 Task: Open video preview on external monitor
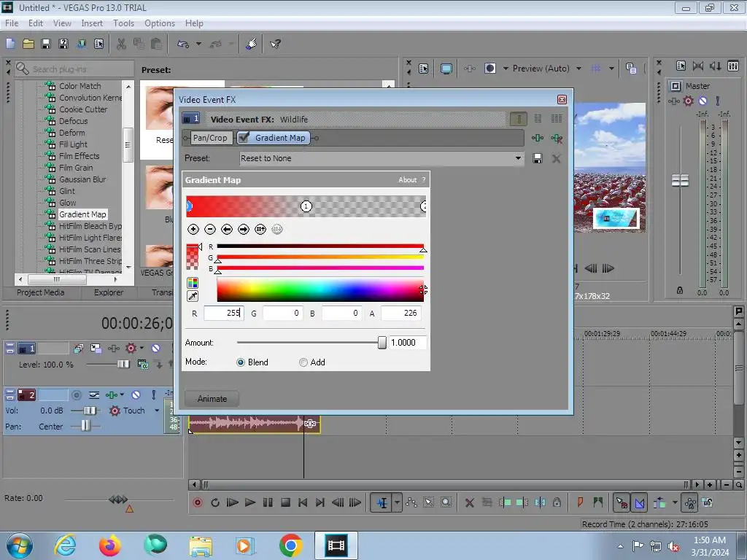click(x=446, y=69)
